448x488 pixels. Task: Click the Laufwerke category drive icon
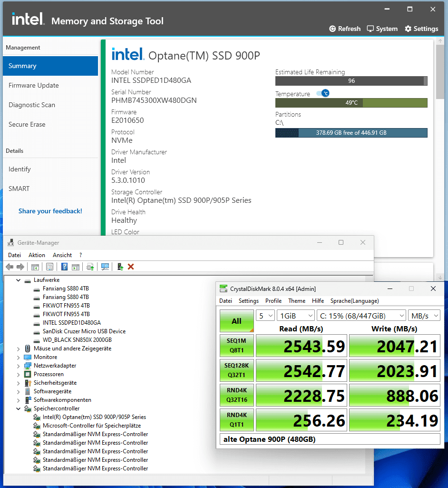pyautogui.click(x=28, y=280)
